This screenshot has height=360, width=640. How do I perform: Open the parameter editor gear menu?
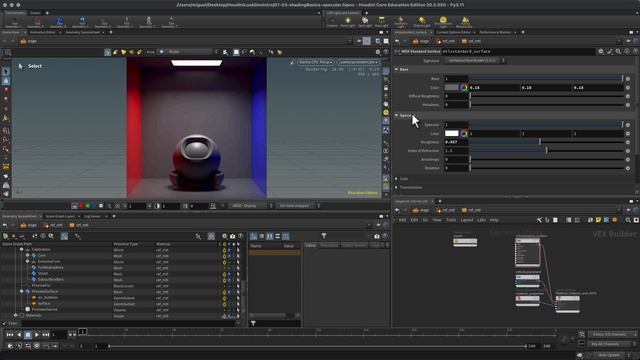pyautogui.click(x=601, y=51)
